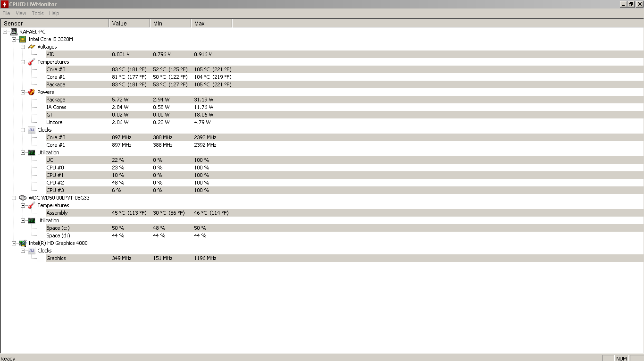
Task: Select the Assembly temperature row
Action: tap(344, 213)
